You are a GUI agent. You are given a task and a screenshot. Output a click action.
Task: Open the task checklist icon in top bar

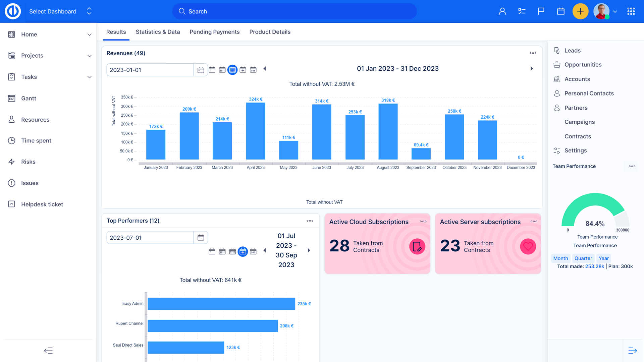[522, 11]
